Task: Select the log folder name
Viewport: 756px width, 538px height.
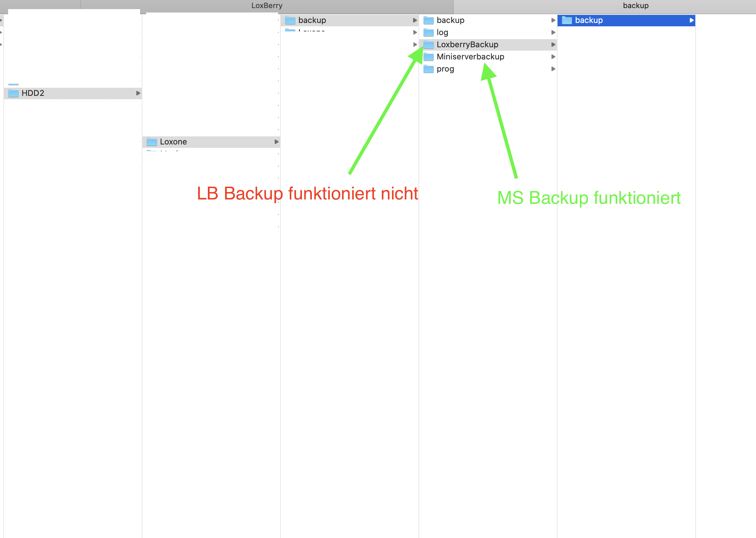Action: 442,32
